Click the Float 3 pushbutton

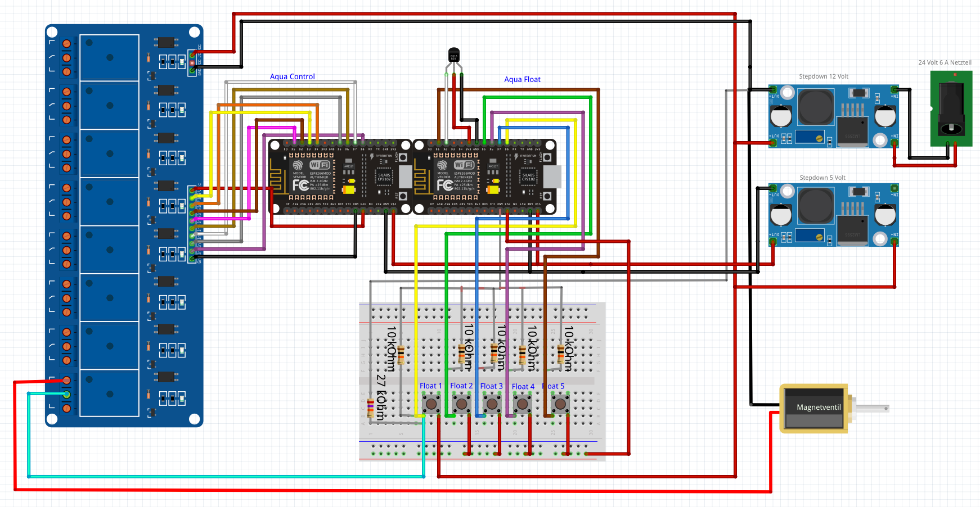click(492, 404)
